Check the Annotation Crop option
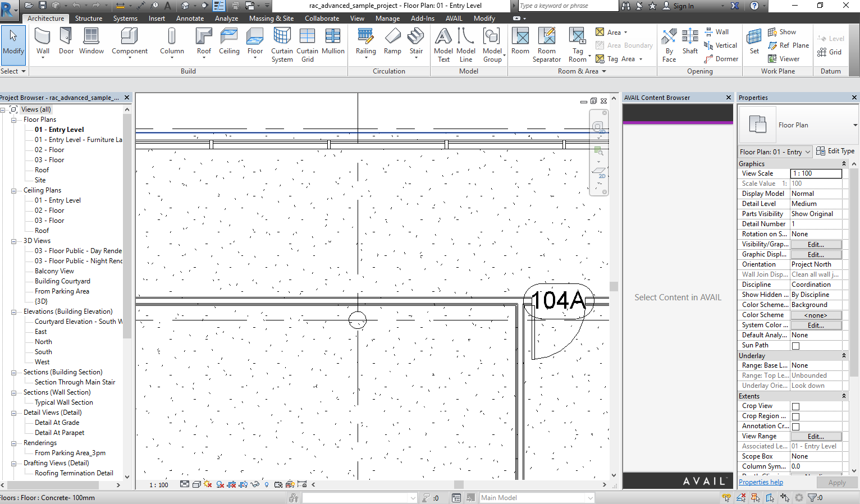 pyautogui.click(x=795, y=426)
